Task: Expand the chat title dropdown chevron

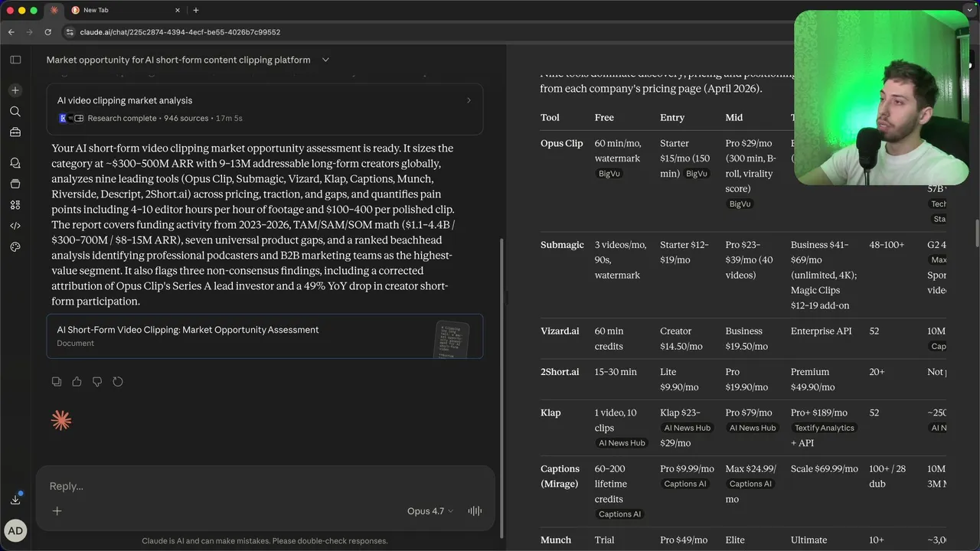Action: click(325, 60)
